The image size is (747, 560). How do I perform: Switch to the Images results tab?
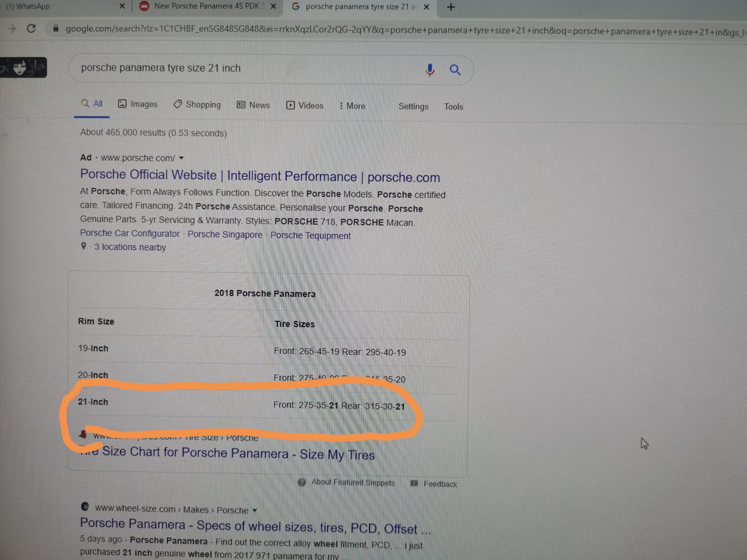pyautogui.click(x=138, y=104)
